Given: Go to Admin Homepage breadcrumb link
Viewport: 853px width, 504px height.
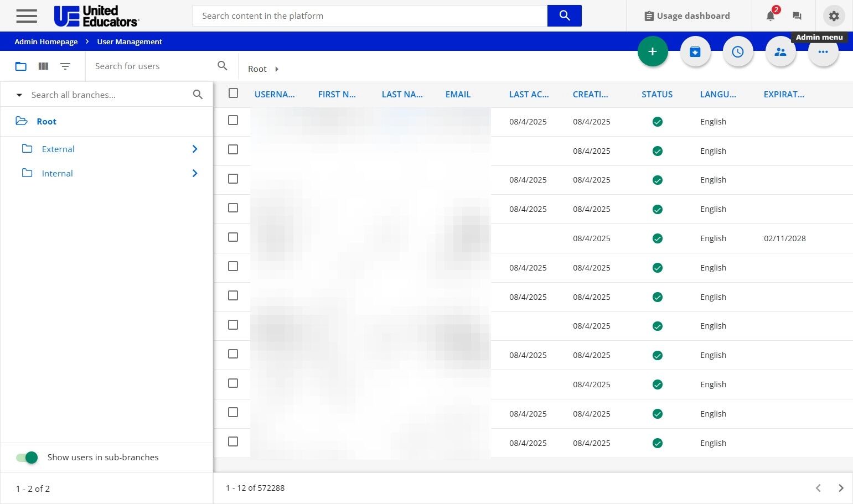Looking at the screenshot, I should point(46,41).
